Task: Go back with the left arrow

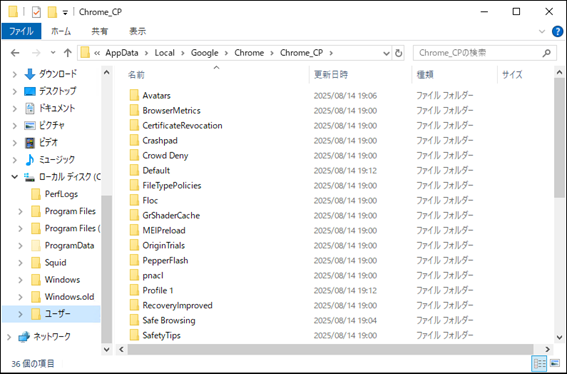Action: click(15, 53)
